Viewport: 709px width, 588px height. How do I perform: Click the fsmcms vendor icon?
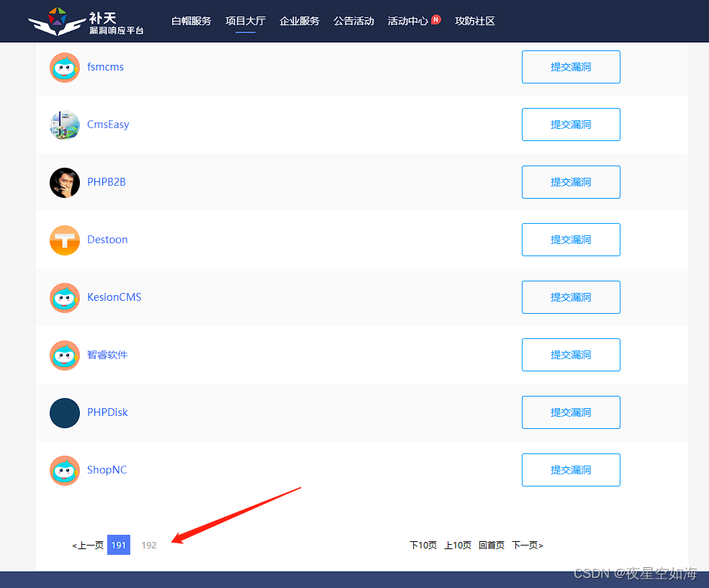(64, 67)
